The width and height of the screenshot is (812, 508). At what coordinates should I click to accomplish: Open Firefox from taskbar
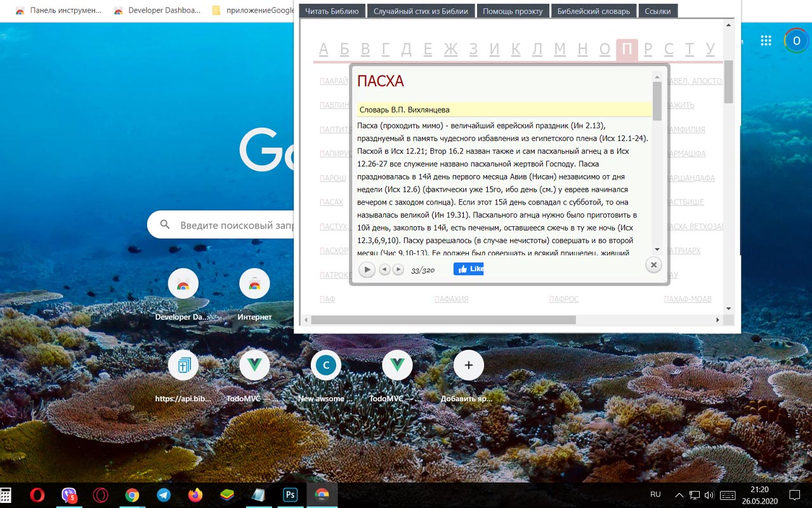(x=195, y=495)
